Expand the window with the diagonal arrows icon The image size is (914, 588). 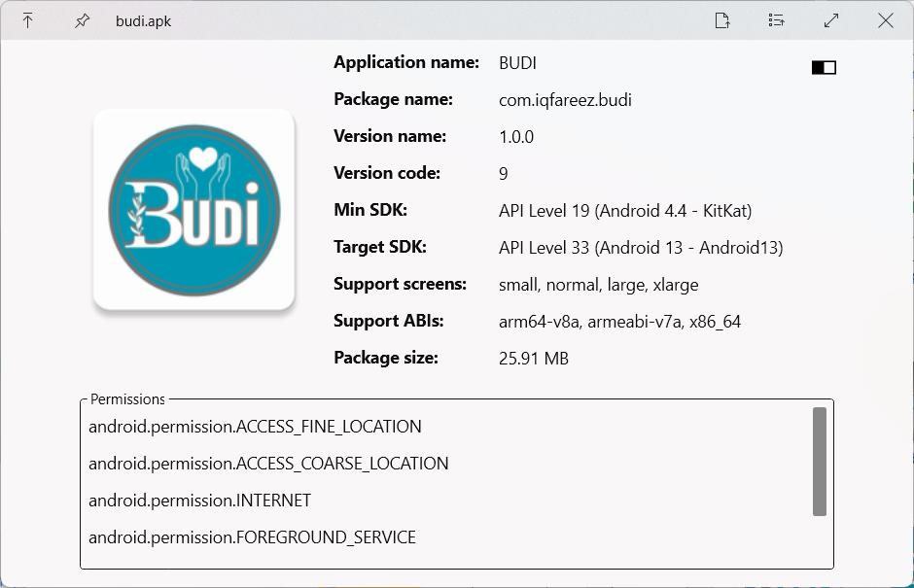[830, 19]
